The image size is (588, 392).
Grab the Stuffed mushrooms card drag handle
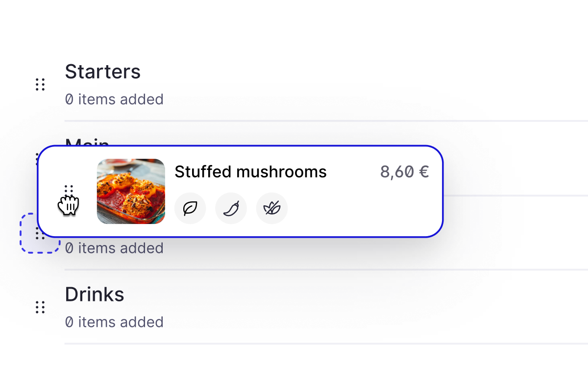click(69, 190)
